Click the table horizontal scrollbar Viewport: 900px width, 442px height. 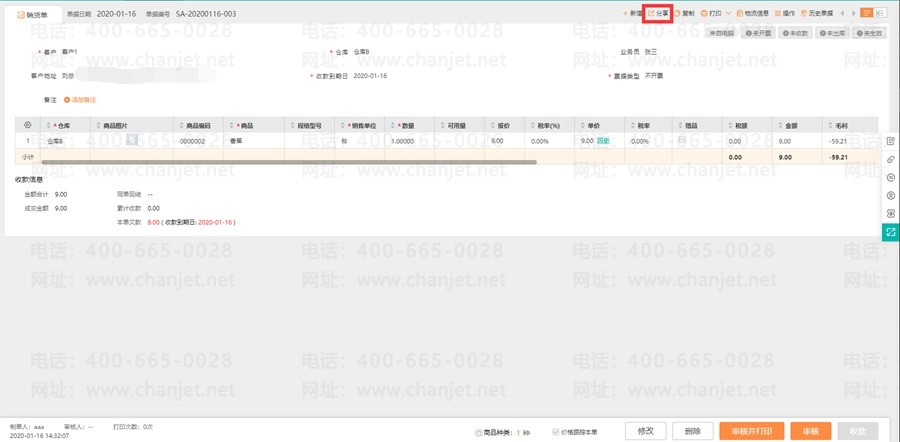(x=289, y=162)
